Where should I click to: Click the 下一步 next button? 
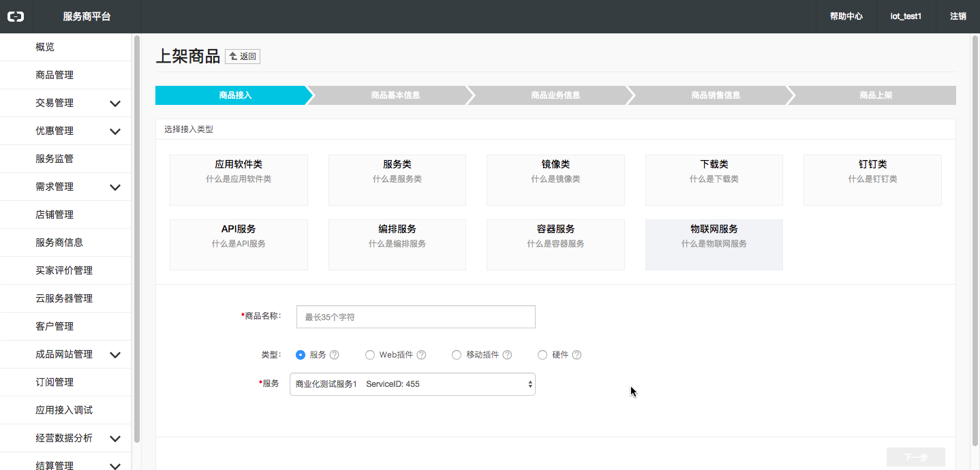tap(915, 457)
